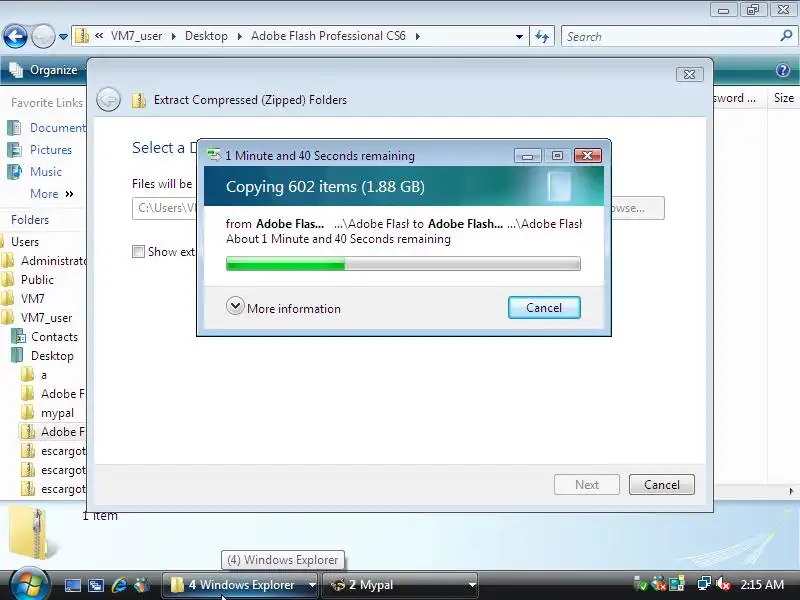
Task: Click the network tray icon
Action: pyautogui.click(x=704, y=584)
